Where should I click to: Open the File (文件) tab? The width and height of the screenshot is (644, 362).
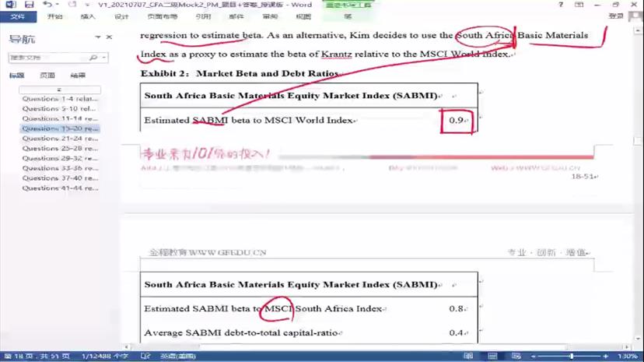[x=17, y=16]
